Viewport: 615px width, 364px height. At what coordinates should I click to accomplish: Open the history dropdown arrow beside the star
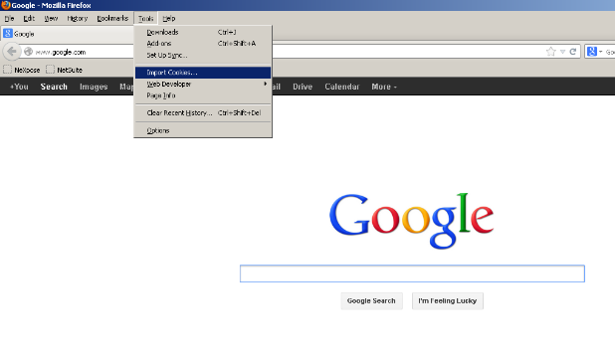(562, 52)
